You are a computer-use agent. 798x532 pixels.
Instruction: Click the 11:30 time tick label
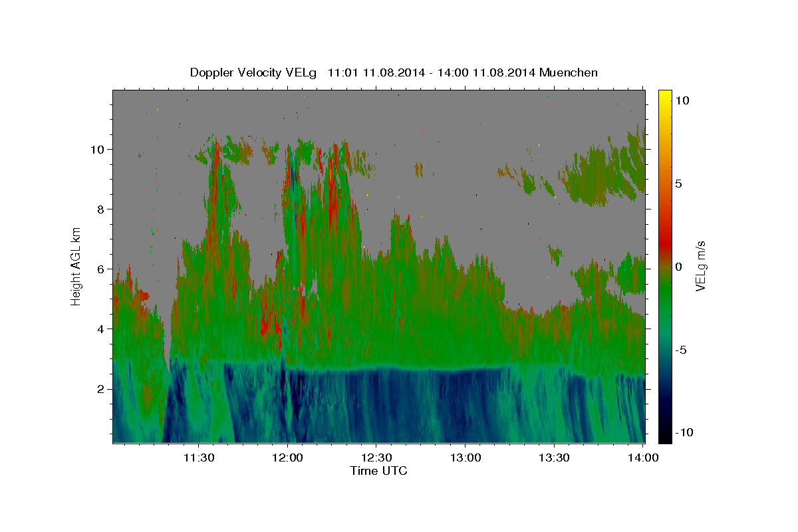(x=199, y=458)
